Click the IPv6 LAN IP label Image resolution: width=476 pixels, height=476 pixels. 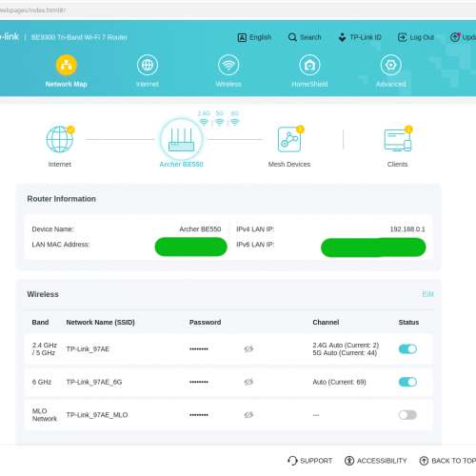255,245
